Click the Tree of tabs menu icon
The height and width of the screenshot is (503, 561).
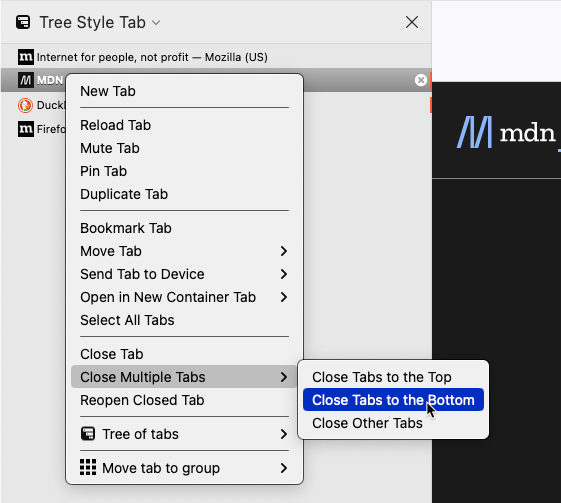(x=88, y=434)
